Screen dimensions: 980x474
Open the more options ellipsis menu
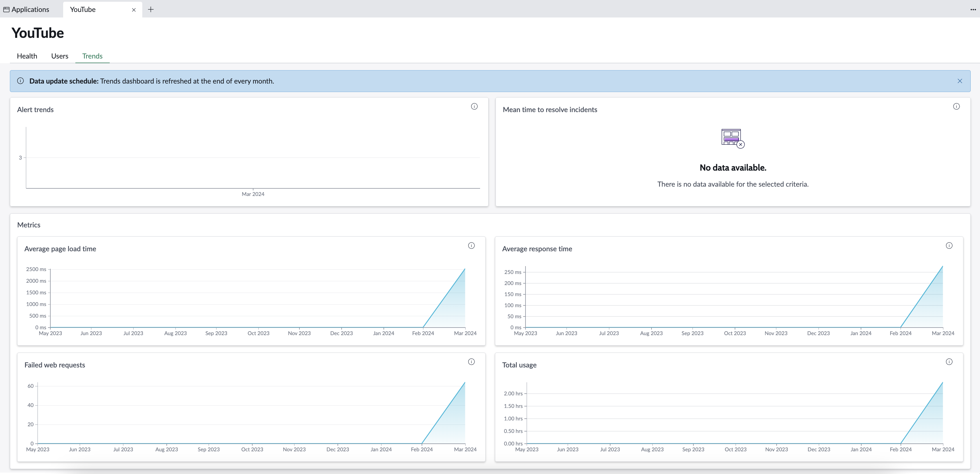[973, 10]
